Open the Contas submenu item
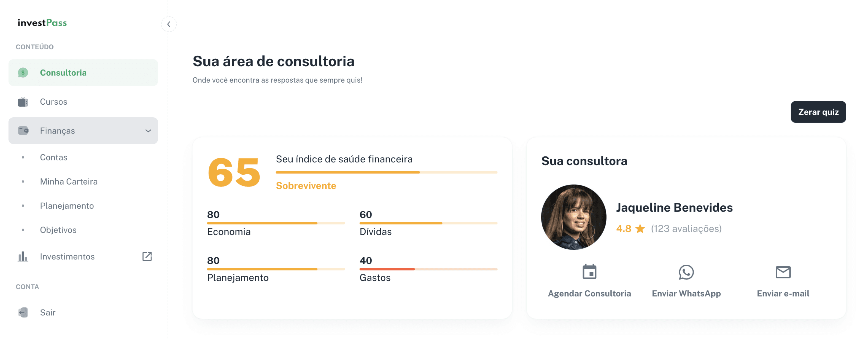This screenshot has width=868, height=339. [x=53, y=157]
